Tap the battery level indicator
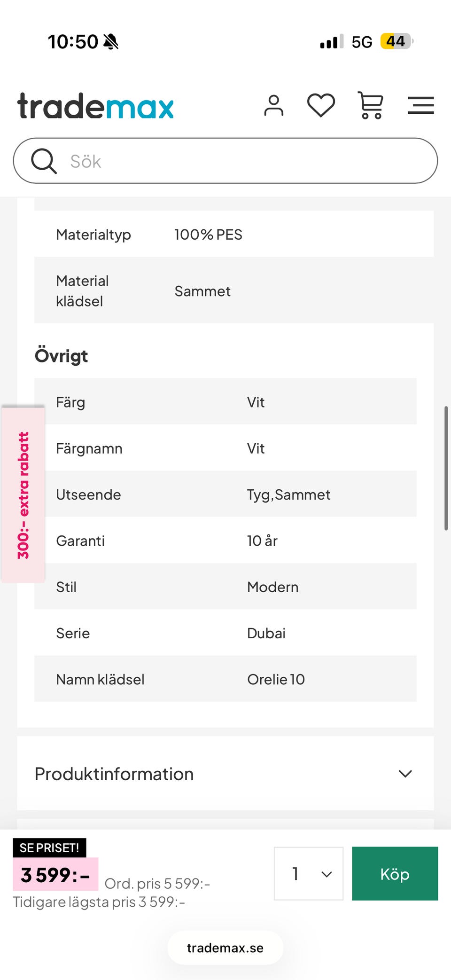Screen dimensions: 451x980 click(396, 41)
